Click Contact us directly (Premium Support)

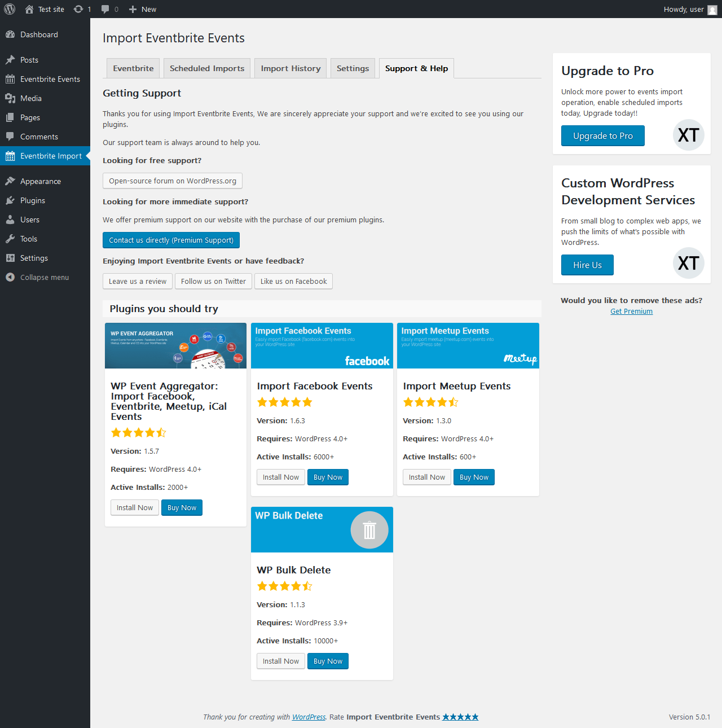click(x=171, y=240)
